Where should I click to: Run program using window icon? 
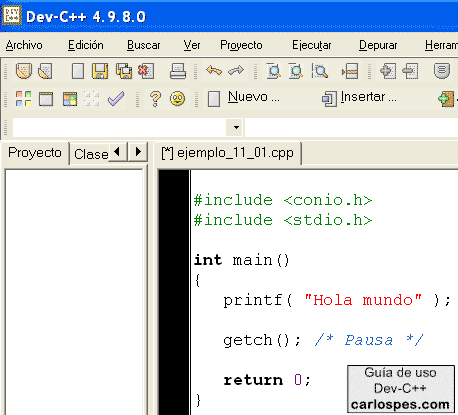pyautogui.click(x=46, y=99)
